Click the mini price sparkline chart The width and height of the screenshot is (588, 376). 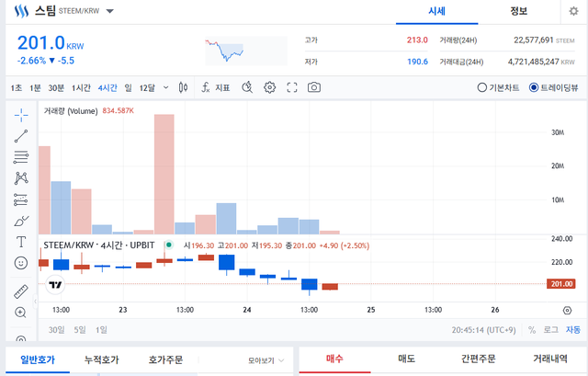(x=246, y=51)
